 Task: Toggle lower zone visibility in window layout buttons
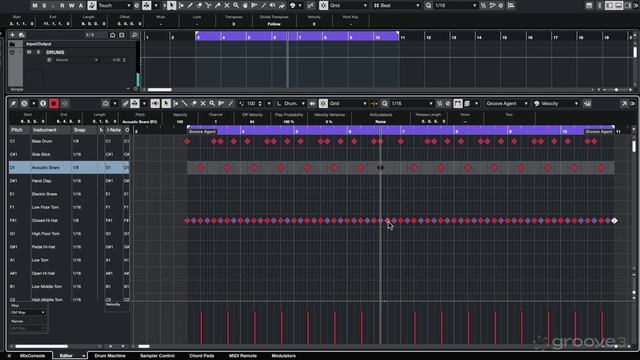619,6
